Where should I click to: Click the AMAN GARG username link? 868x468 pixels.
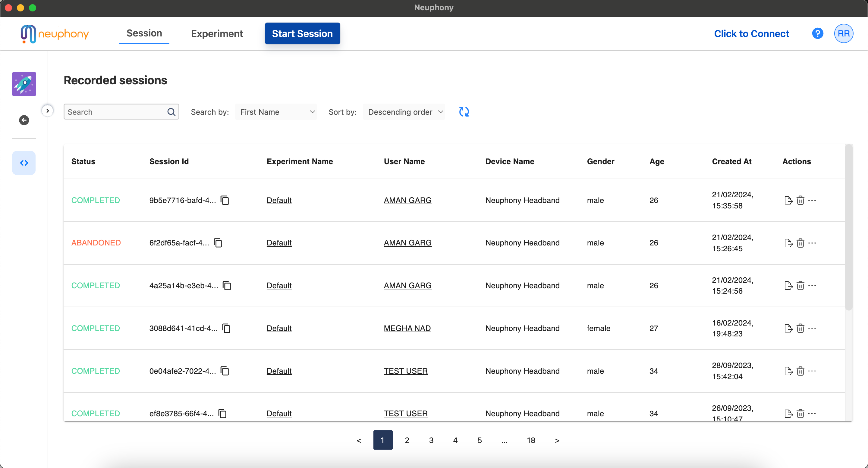tap(407, 200)
